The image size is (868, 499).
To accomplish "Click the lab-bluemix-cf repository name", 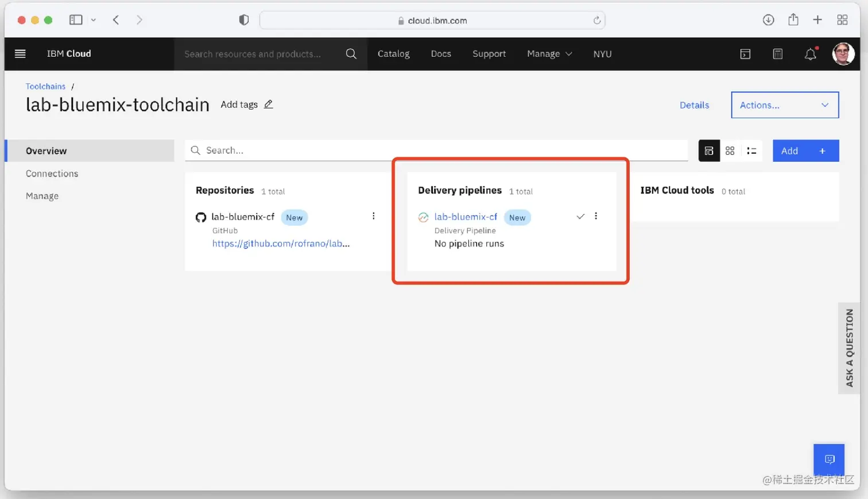I will pyautogui.click(x=243, y=217).
